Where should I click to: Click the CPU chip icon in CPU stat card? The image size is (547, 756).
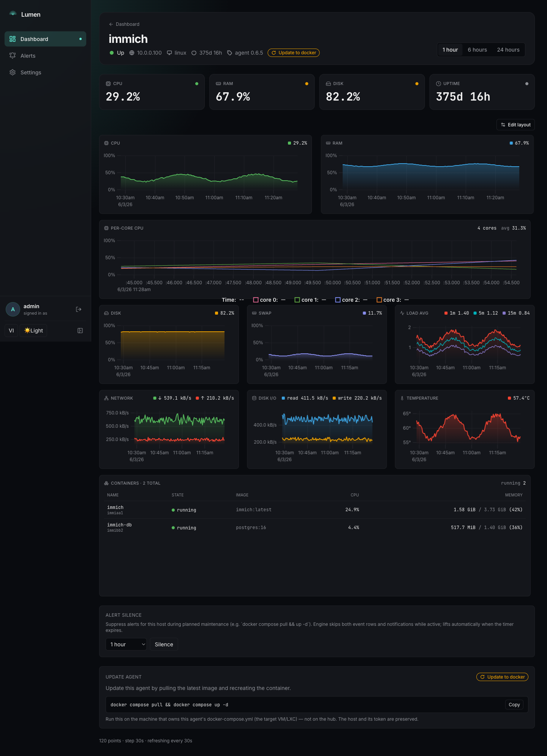click(x=108, y=83)
